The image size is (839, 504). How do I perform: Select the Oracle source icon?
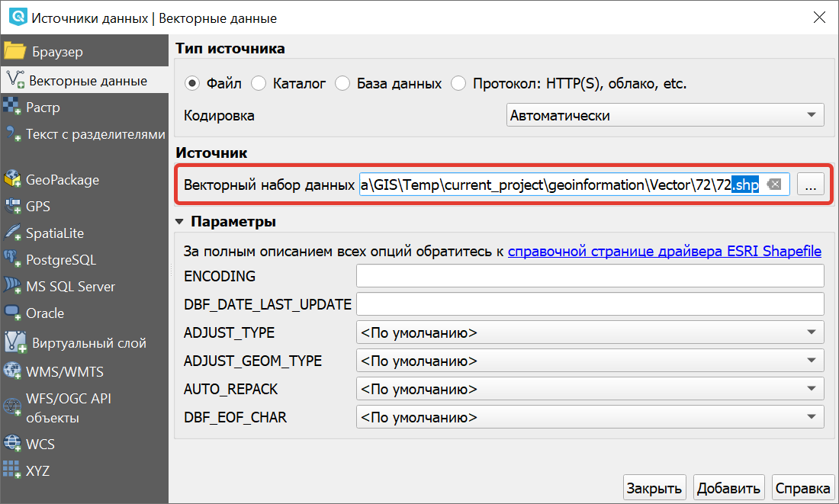pyautogui.click(x=12, y=313)
